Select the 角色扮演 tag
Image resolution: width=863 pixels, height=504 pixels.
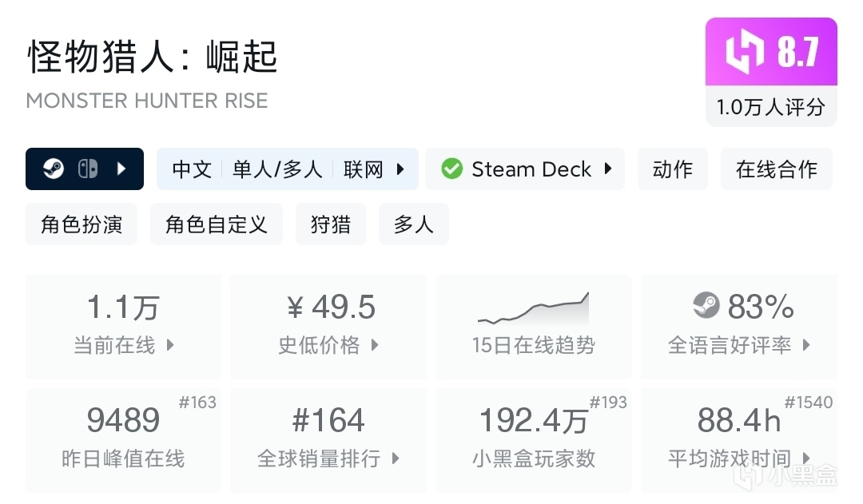(82, 224)
